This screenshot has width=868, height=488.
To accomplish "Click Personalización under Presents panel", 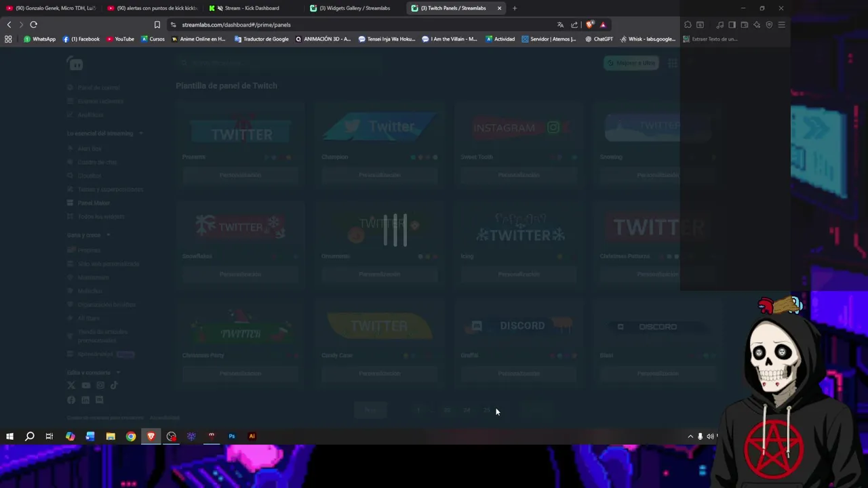I will pyautogui.click(x=240, y=175).
